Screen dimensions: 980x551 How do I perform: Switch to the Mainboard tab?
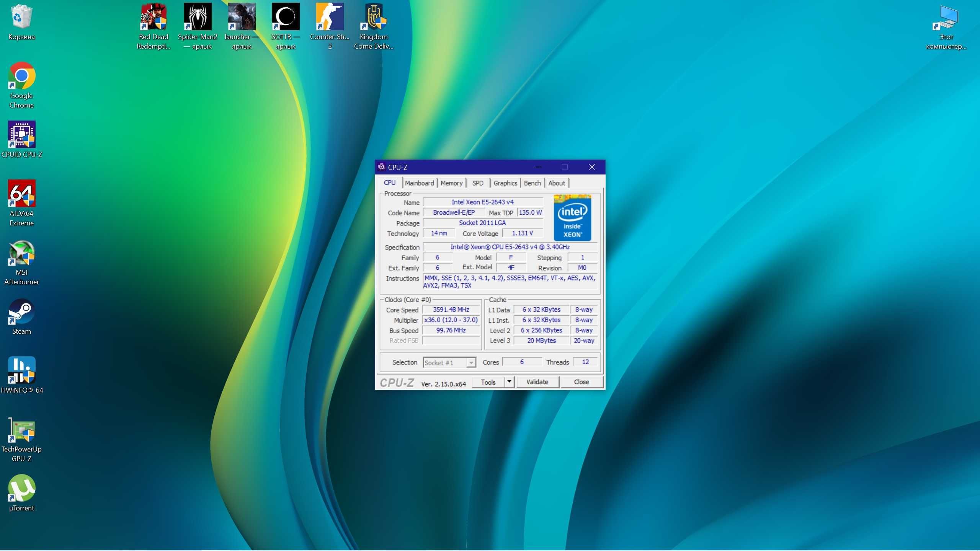pos(420,183)
